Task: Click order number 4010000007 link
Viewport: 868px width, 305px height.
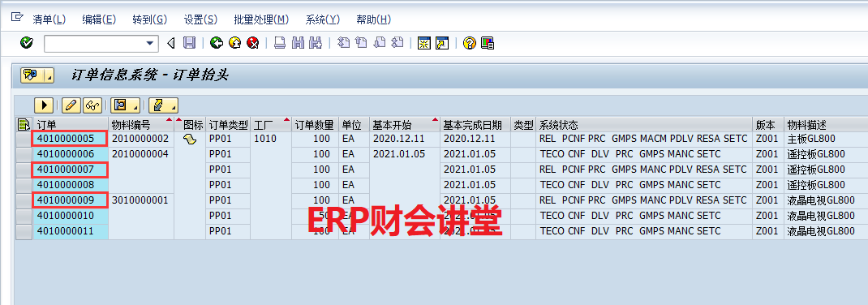Action: (66, 169)
